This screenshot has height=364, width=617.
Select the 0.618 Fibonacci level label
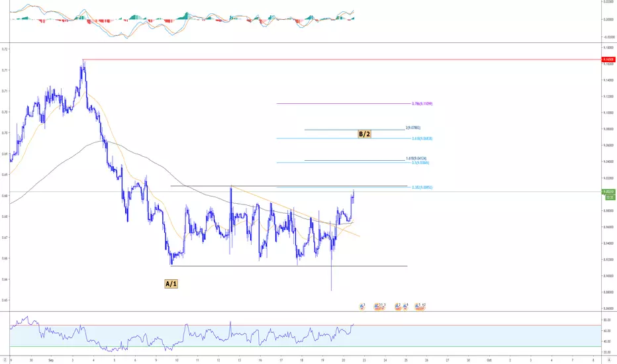pos(422,138)
